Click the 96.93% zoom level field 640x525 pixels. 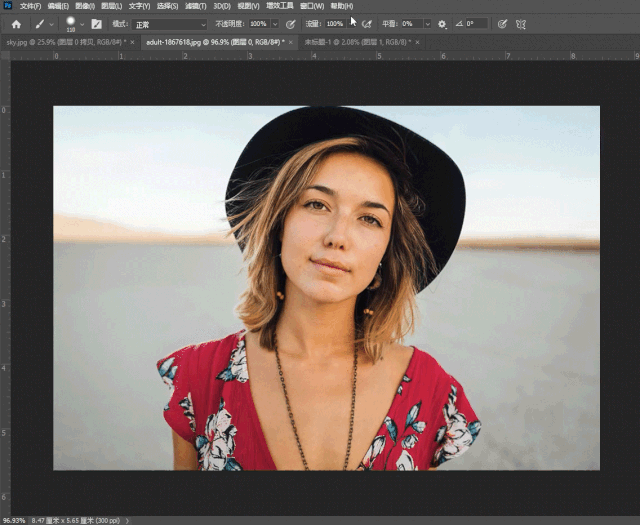[14, 521]
